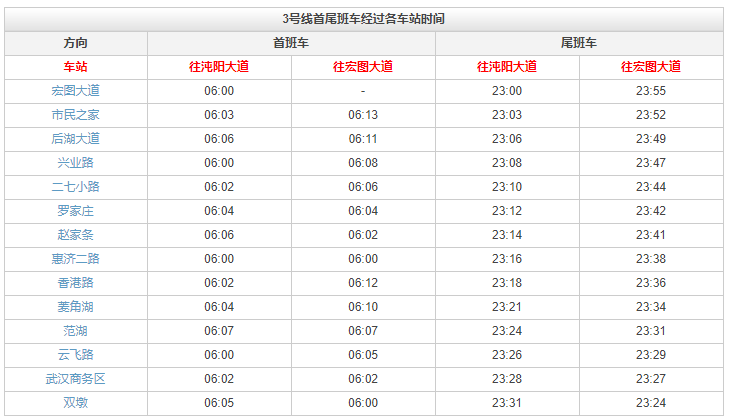Select the 兴业路 station link

pos(75,163)
